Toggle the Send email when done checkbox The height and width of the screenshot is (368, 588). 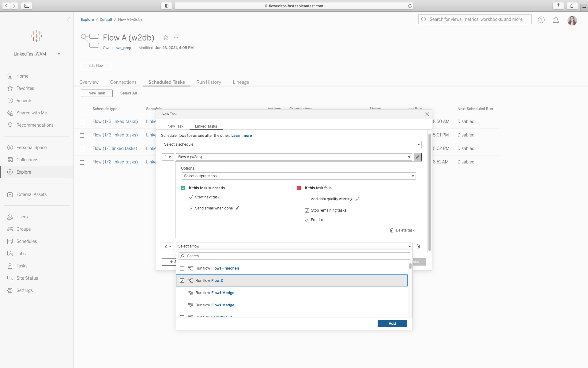coord(191,208)
